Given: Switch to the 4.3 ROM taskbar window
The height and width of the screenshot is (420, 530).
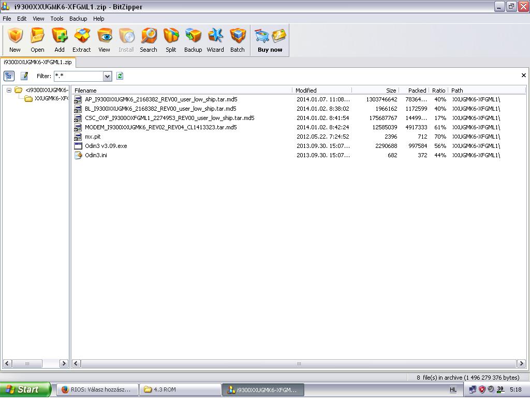Looking at the screenshot, I should [181, 389].
